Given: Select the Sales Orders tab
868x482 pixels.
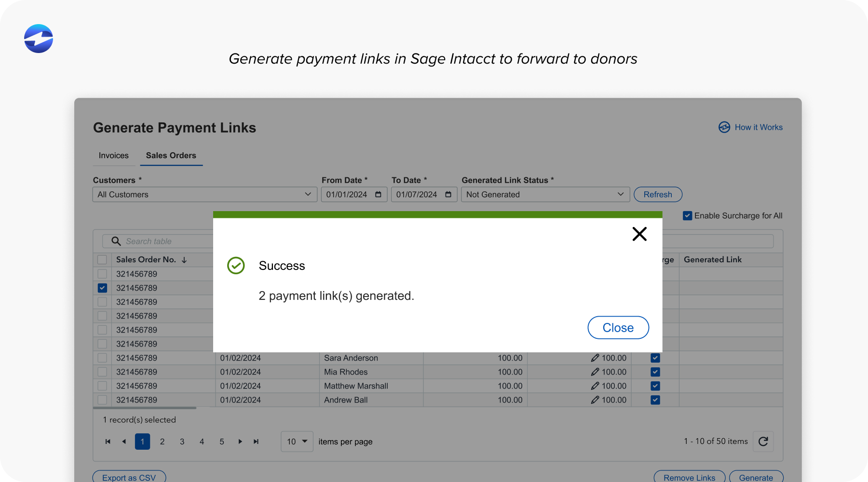Looking at the screenshot, I should (171, 155).
